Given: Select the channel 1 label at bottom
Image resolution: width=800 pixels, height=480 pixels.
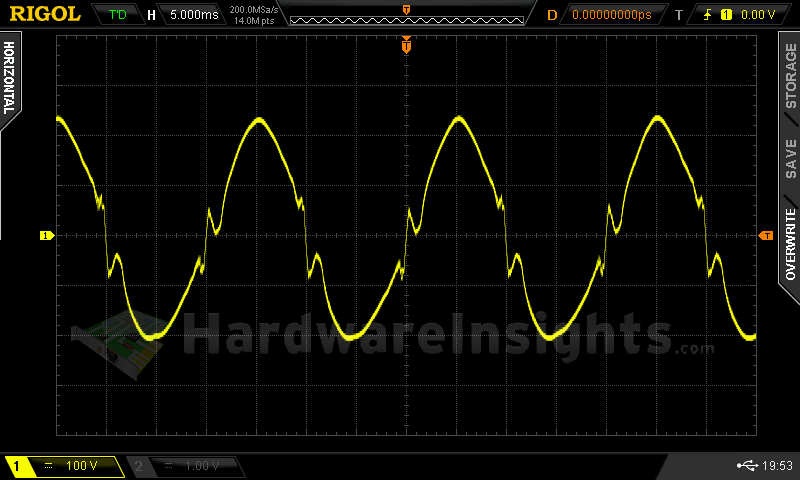Looking at the screenshot, I should coord(16,466).
